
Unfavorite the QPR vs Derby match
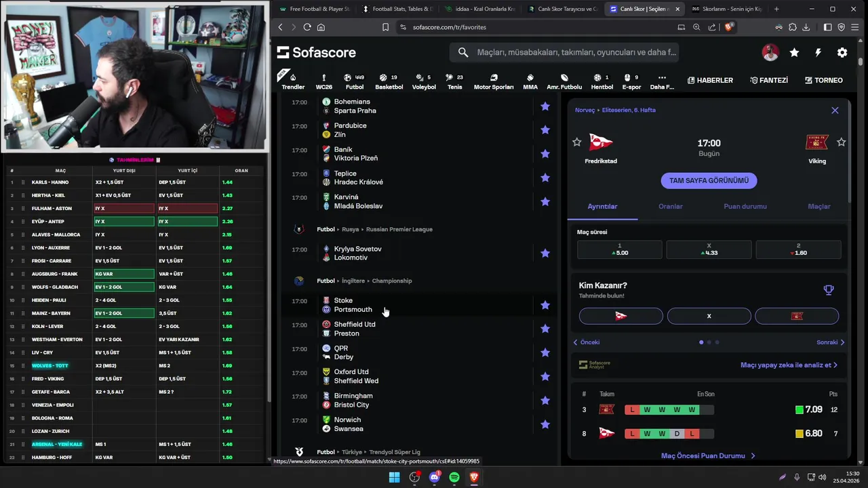click(545, 352)
